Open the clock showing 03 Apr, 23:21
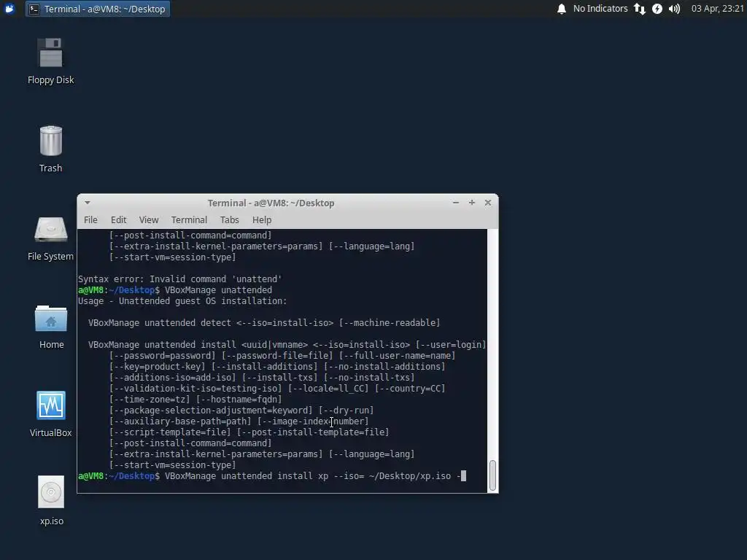This screenshot has height=560, width=747. tap(718, 9)
